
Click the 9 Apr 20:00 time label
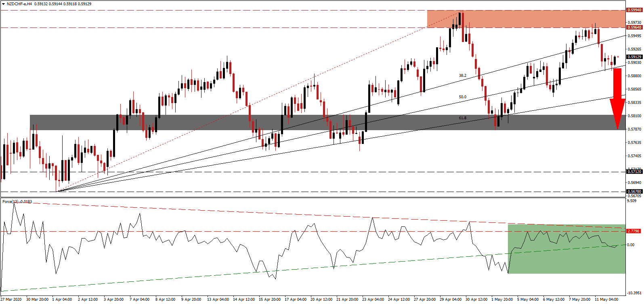point(191,300)
